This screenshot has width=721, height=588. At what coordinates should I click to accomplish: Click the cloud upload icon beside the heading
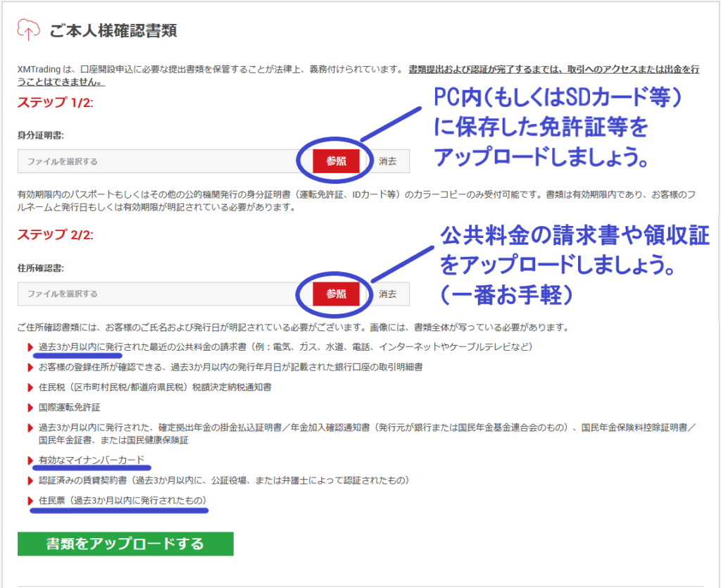[x=28, y=30]
